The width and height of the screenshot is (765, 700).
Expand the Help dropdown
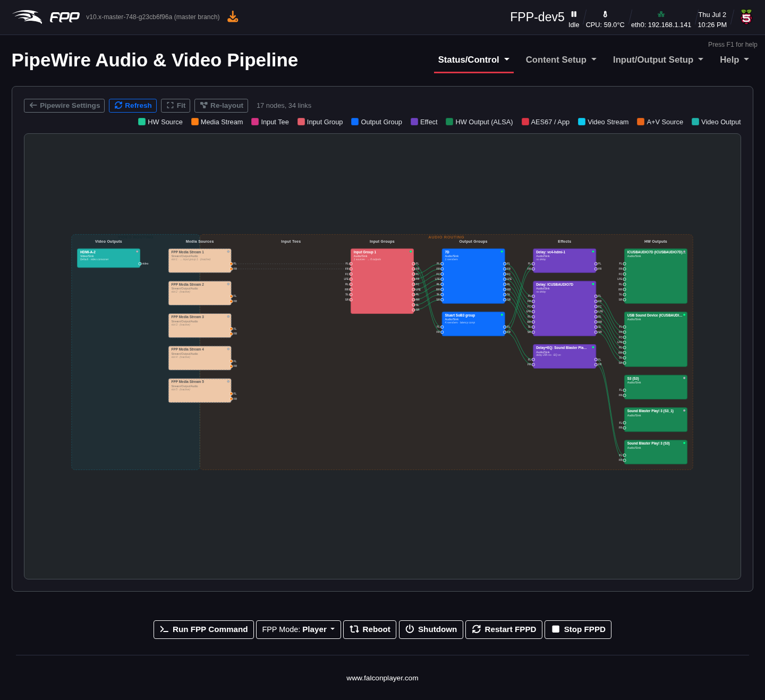[x=734, y=60]
